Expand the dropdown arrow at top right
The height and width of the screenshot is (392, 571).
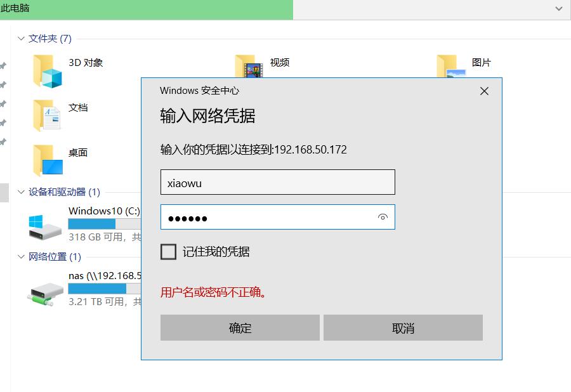tap(559, 9)
